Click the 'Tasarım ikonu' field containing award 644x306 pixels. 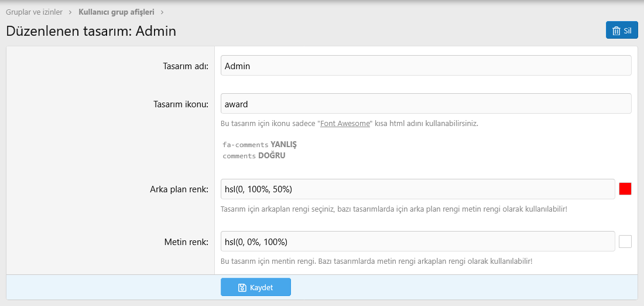(426, 104)
